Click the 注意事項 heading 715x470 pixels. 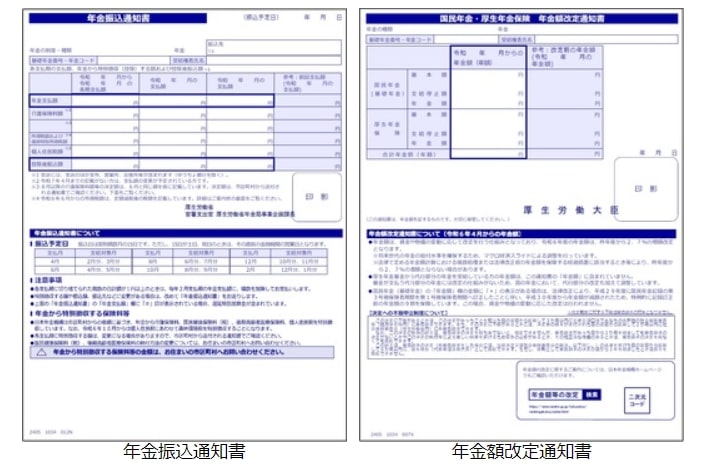[x=48, y=280]
